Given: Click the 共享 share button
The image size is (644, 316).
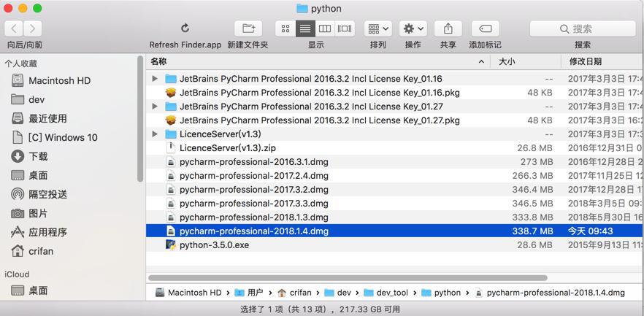Looking at the screenshot, I should (448, 28).
